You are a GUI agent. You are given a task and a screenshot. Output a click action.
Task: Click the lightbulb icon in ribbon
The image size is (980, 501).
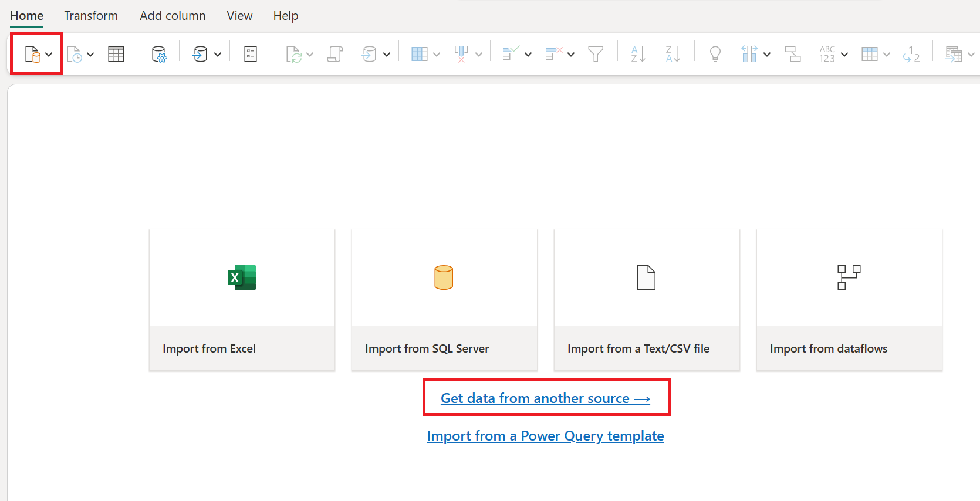[715, 55]
